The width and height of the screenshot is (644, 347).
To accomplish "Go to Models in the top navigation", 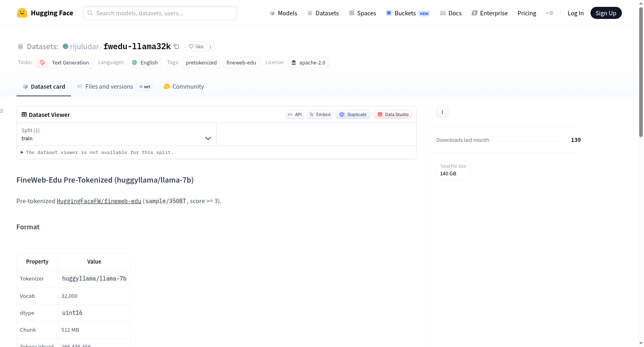I will [x=283, y=13].
